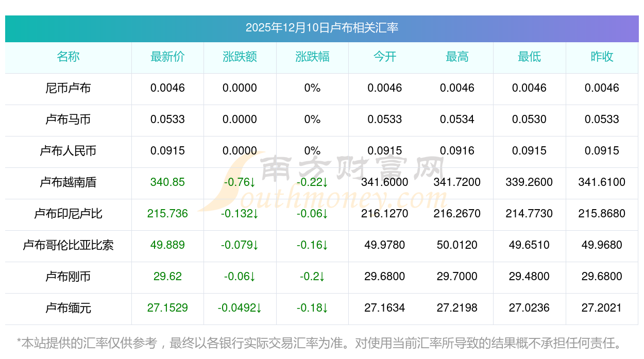Screen dimensions: 644x359
Task: Click change amount -0.079↓ in 卢布哥伦比亚比索 row
Action: (x=240, y=245)
